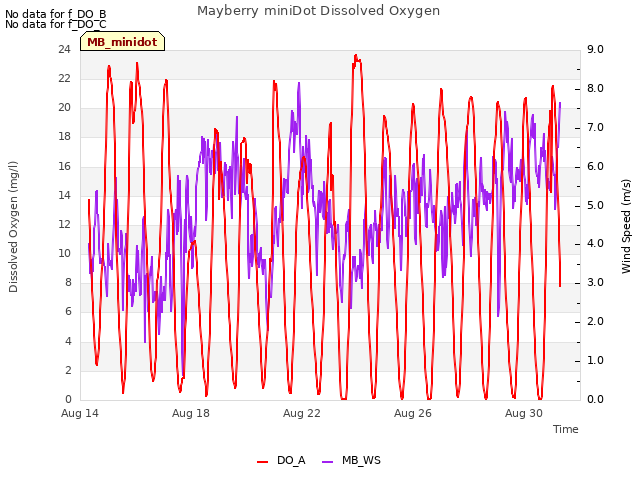Click the 12 value on left axis
Image resolution: width=640 pixels, height=480 pixels.
pyautogui.click(x=65, y=224)
